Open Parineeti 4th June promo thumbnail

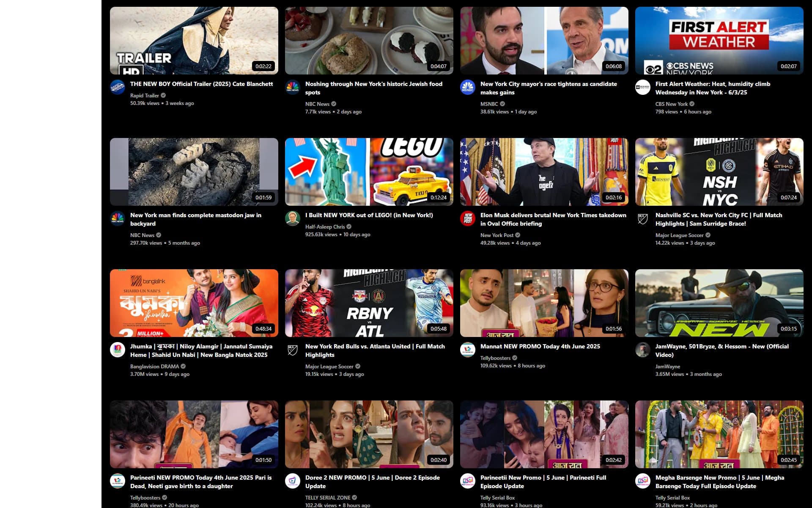[x=194, y=434]
